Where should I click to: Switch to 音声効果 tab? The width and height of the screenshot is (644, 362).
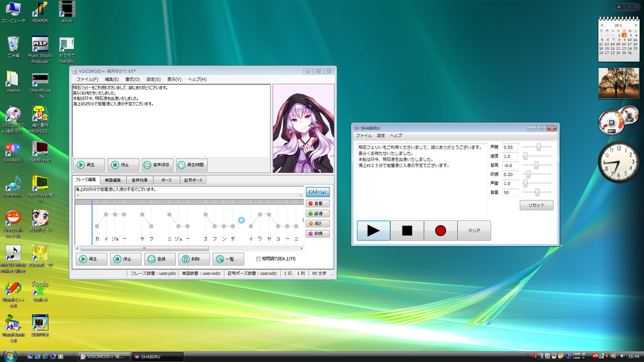[x=140, y=180]
